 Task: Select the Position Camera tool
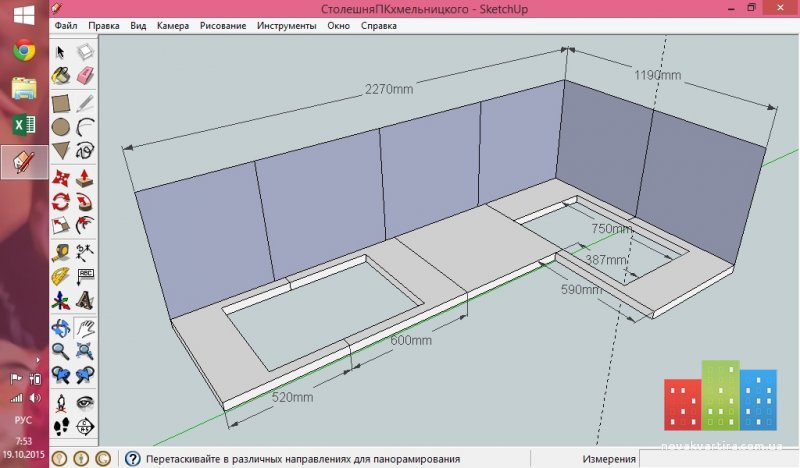tap(61, 403)
